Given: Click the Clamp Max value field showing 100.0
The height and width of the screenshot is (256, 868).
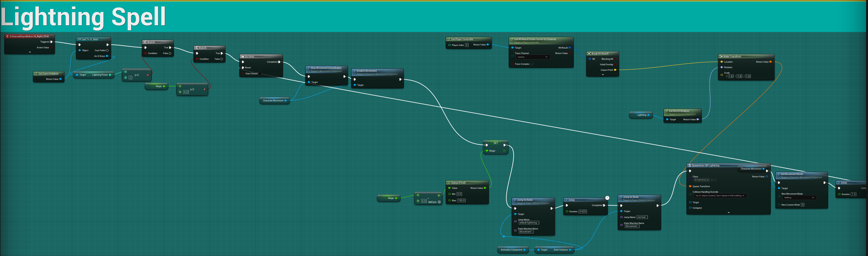Looking at the screenshot, I should pyautogui.click(x=461, y=200).
